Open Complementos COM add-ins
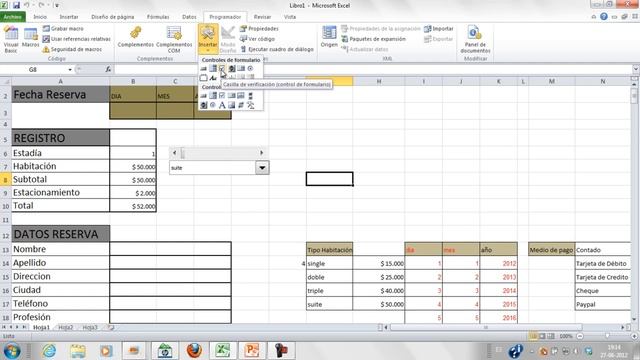640x360 pixels. (x=174, y=39)
